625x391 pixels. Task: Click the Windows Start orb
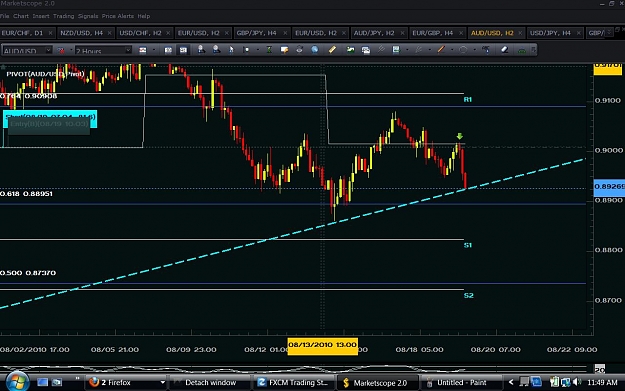point(17,382)
